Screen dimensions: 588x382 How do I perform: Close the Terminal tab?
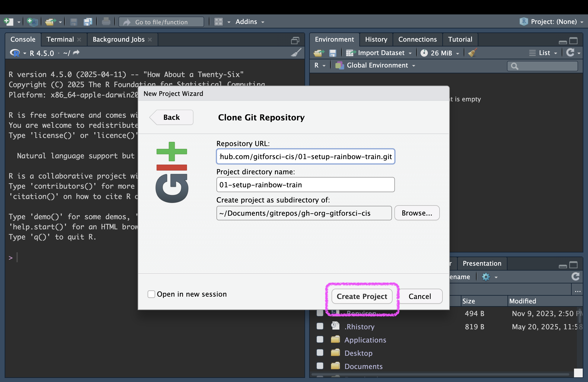pos(79,39)
